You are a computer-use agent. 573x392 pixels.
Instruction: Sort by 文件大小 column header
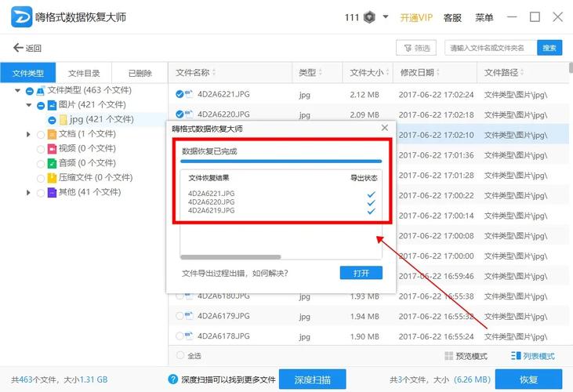(369, 73)
